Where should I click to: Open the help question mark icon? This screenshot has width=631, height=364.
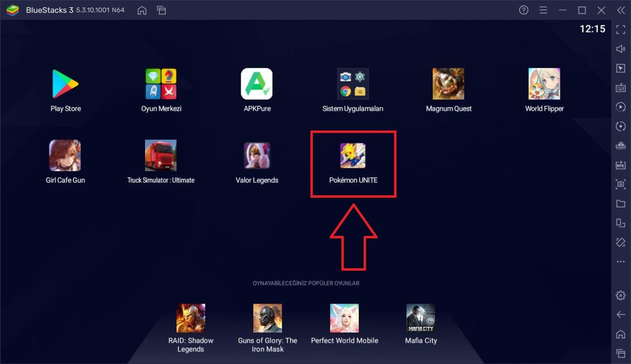click(524, 10)
